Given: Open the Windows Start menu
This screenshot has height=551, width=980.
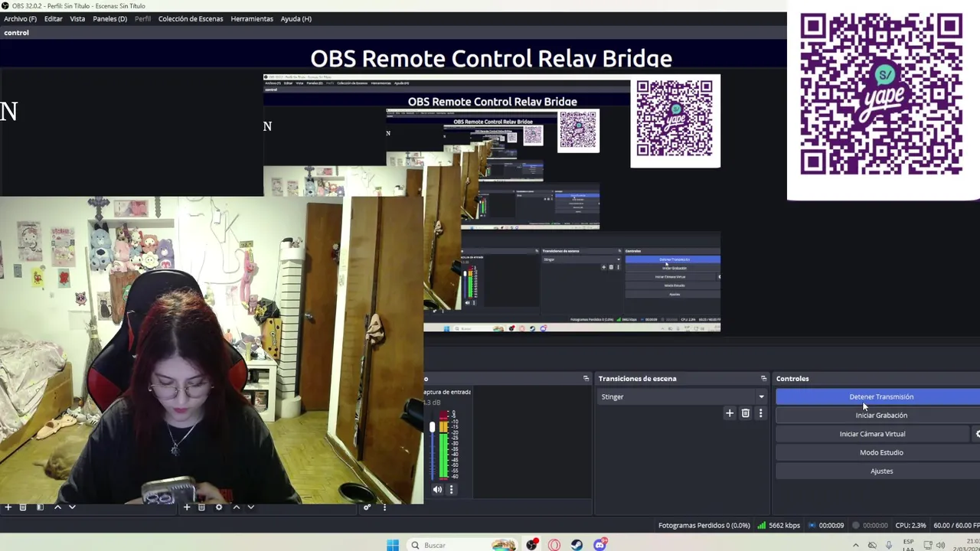Looking at the screenshot, I should pyautogui.click(x=393, y=545).
